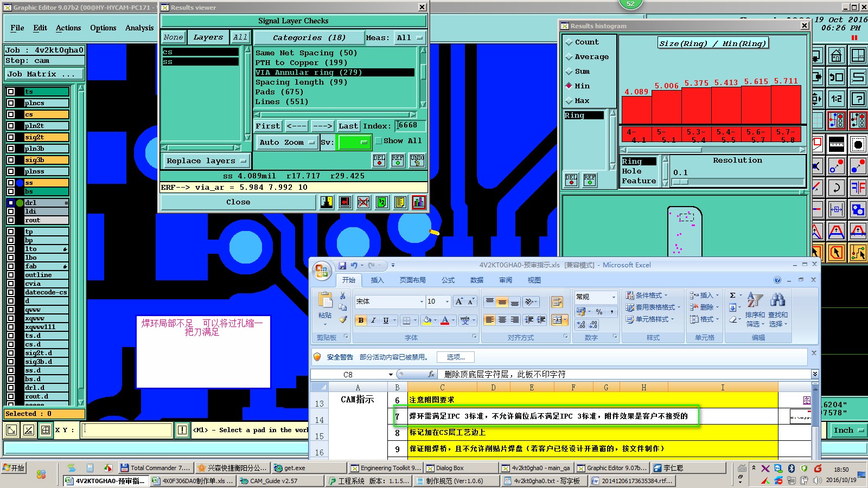The image size is (868, 488).
Task: Open the Excel font color swatch
Action: [x=445, y=320]
